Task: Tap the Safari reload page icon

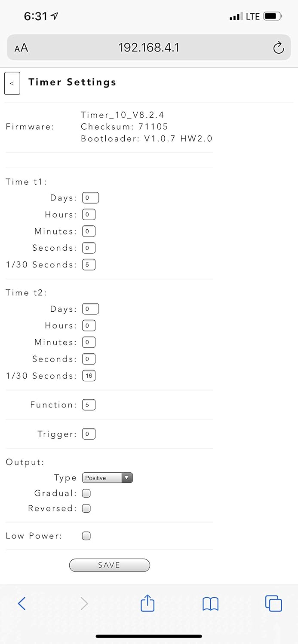Action: coord(279,48)
